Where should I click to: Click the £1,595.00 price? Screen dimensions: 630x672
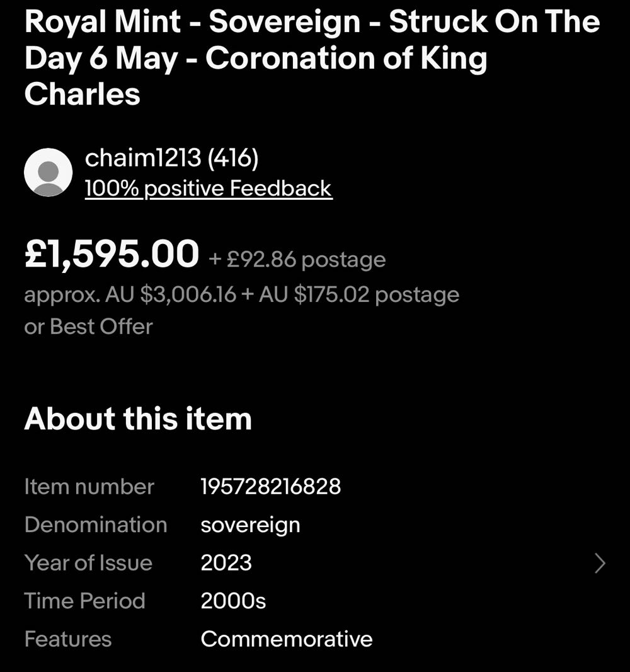click(x=112, y=255)
